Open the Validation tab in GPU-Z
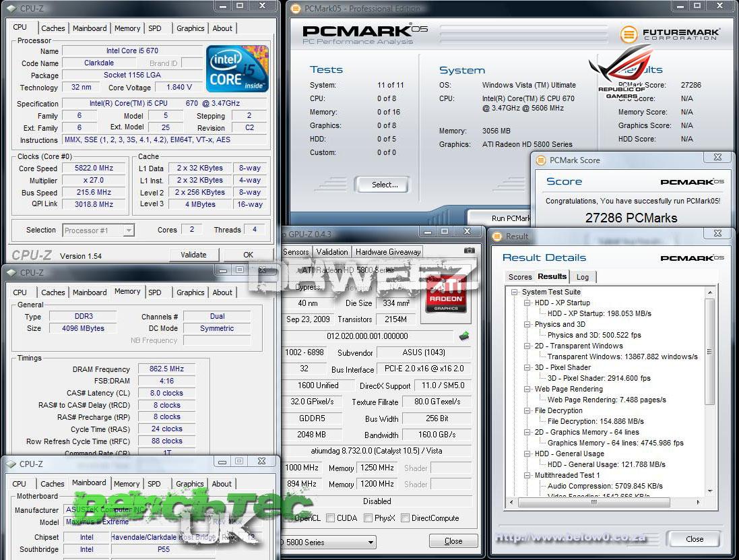This screenshot has height=560, width=739. click(332, 252)
